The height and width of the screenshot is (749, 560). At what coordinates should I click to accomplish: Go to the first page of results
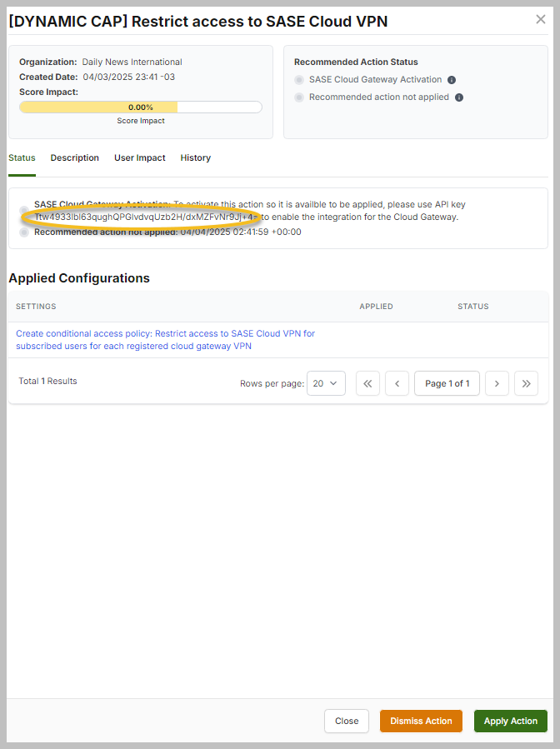pyautogui.click(x=367, y=383)
